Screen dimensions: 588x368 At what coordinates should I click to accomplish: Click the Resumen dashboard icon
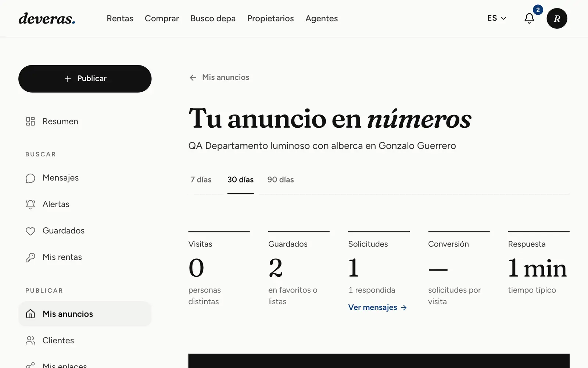[x=31, y=121]
